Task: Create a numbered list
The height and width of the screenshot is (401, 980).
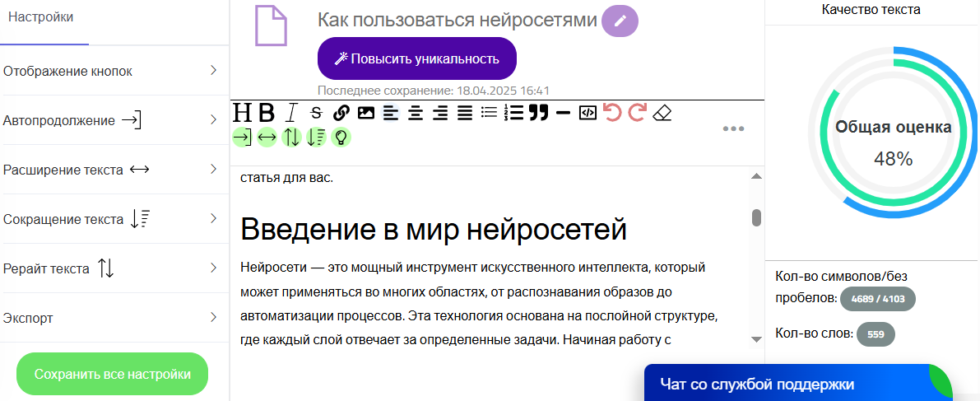Action: [513, 113]
